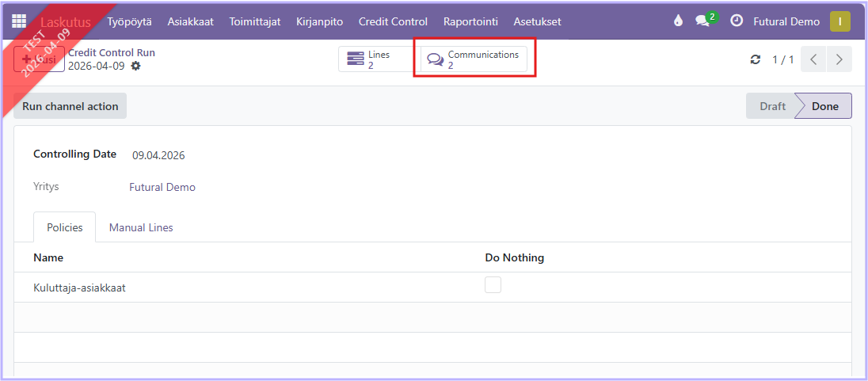
Task: Go to previous record arrow
Action: [x=813, y=59]
